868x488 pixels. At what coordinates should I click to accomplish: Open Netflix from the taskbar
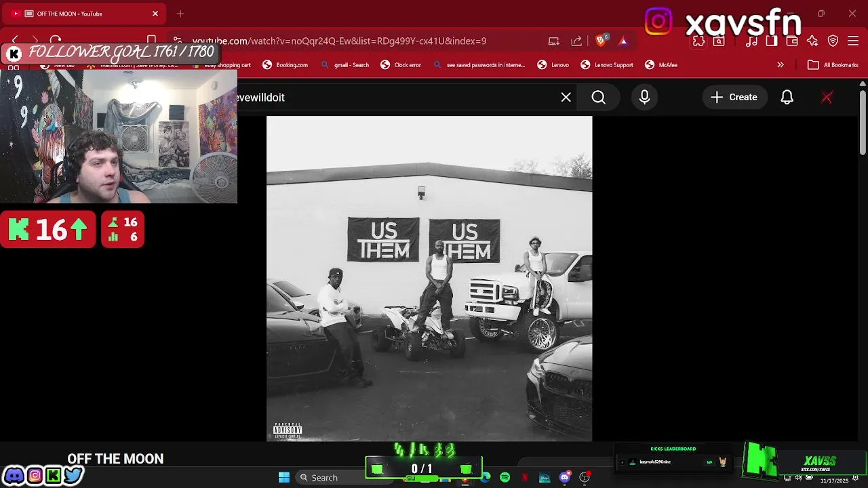(525, 477)
